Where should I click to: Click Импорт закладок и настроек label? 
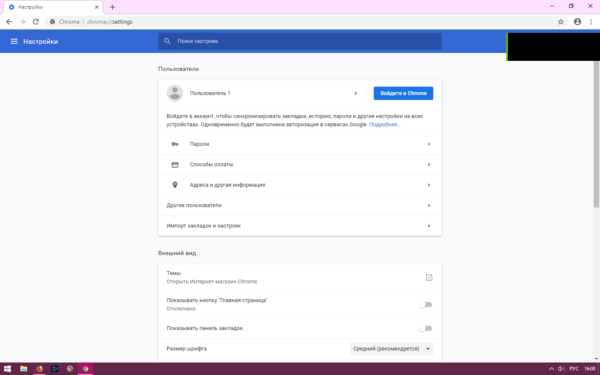click(204, 226)
